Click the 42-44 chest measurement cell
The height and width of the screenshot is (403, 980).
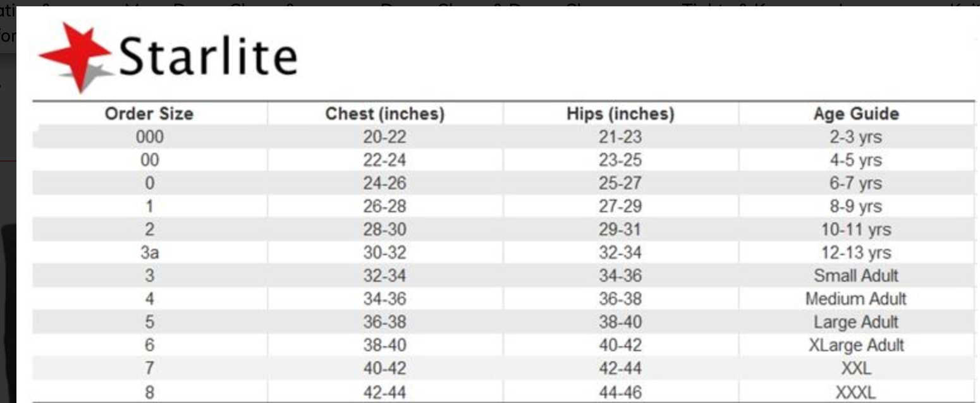384,392
